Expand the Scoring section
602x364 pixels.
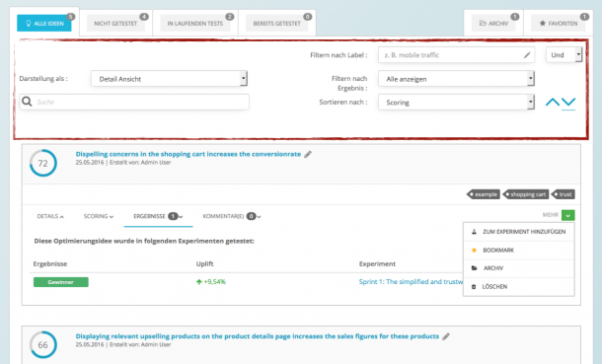coord(99,216)
